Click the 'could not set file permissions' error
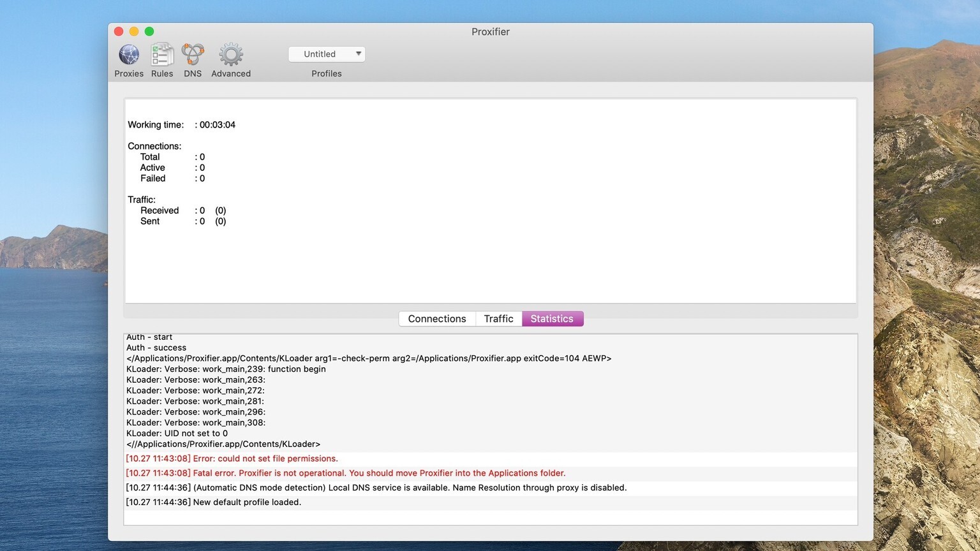 pyautogui.click(x=232, y=459)
